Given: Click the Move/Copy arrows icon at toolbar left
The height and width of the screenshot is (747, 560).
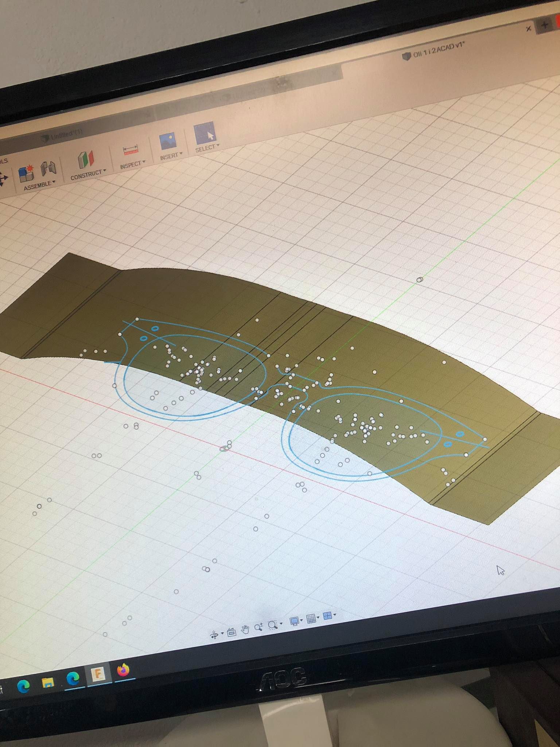Looking at the screenshot, I should coord(3,179).
